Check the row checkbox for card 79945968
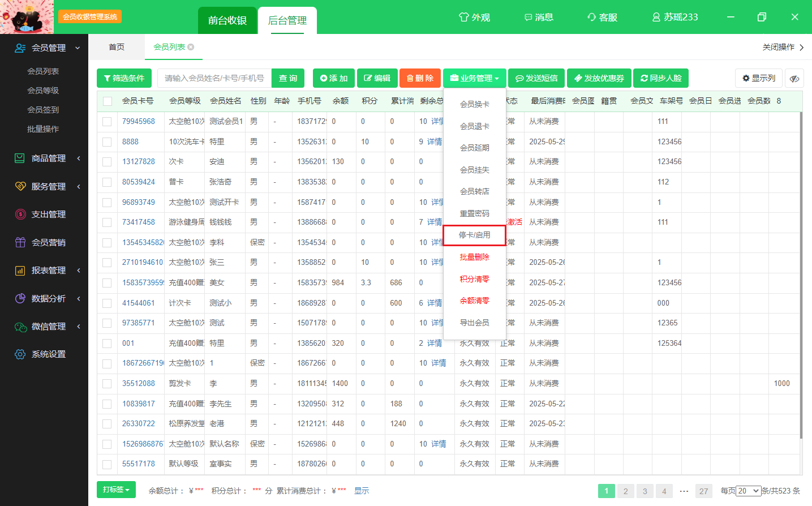Screen dimensions: 812x506 pos(107,122)
